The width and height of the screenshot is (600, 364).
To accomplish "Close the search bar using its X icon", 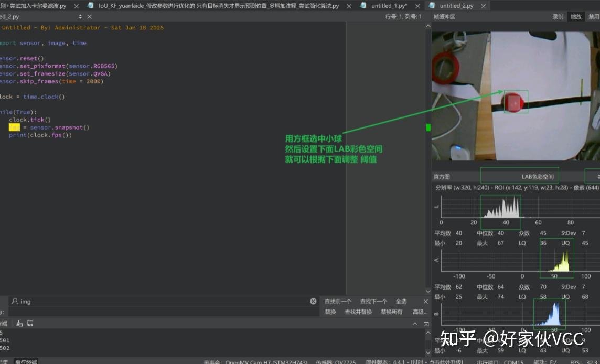I will (x=425, y=301).
